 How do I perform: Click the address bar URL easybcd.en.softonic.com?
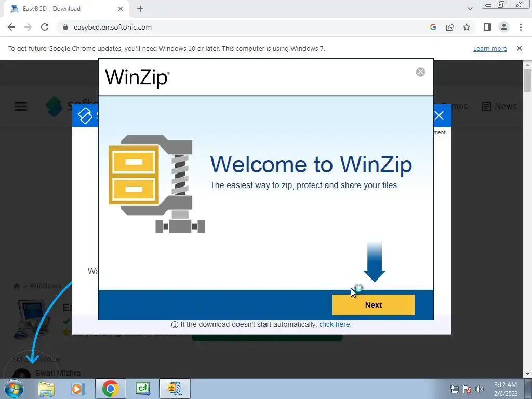click(113, 27)
